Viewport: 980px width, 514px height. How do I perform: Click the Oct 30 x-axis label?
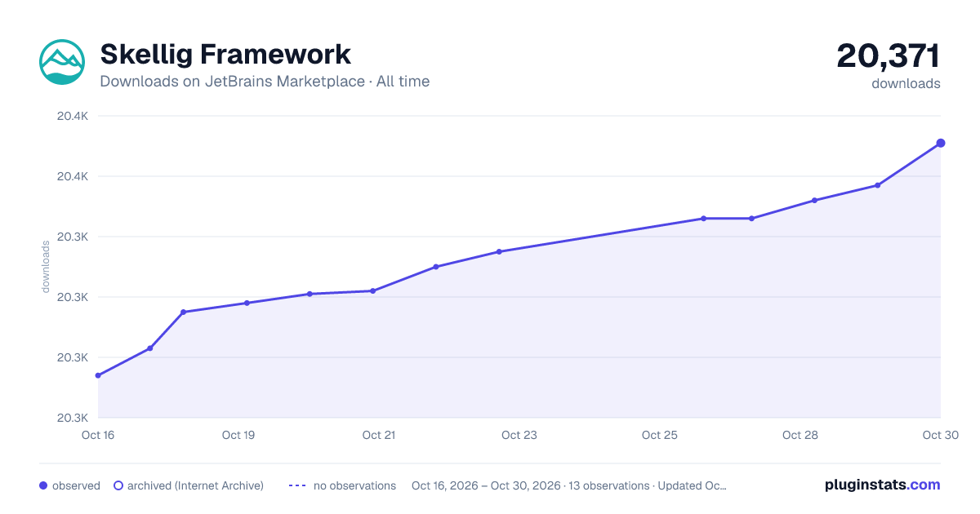pos(939,435)
